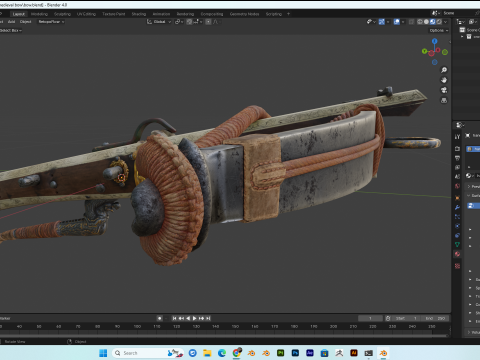480x360 pixels.
Task: Open the viewport Options dropdown
Action: click(x=439, y=30)
